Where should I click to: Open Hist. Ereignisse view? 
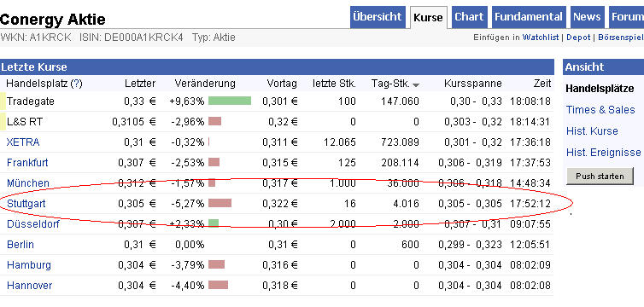click(603, 153)
